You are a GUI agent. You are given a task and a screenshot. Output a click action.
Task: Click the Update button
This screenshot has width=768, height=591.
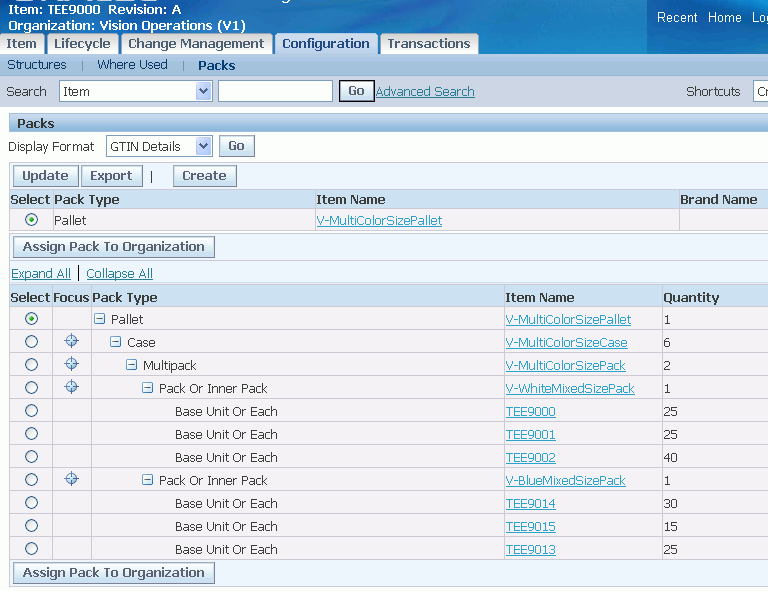(46, 176)
